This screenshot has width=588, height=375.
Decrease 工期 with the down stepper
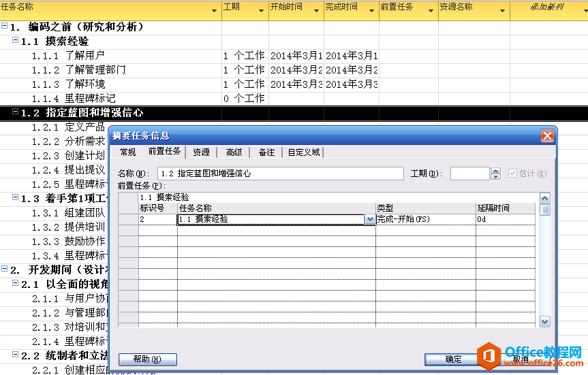pos(496,176)
